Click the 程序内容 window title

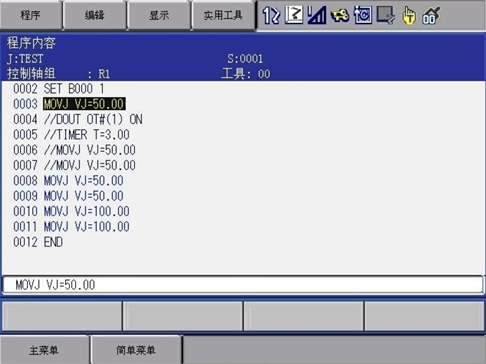click(31, 43)
